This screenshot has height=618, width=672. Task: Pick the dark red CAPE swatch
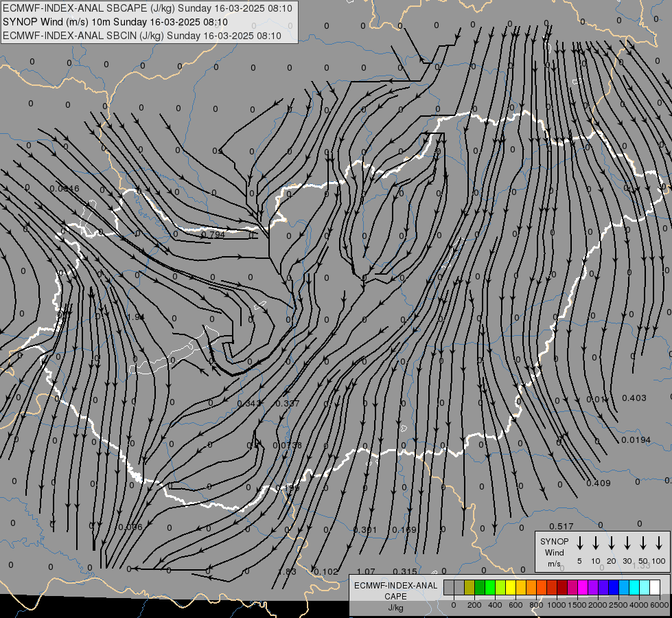562,587
